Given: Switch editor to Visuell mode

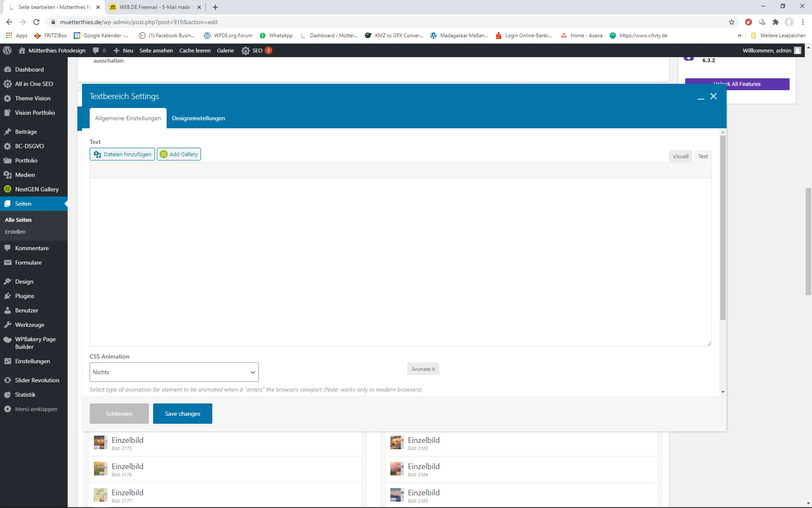Looking at the screenshot, I should point(680,156).
